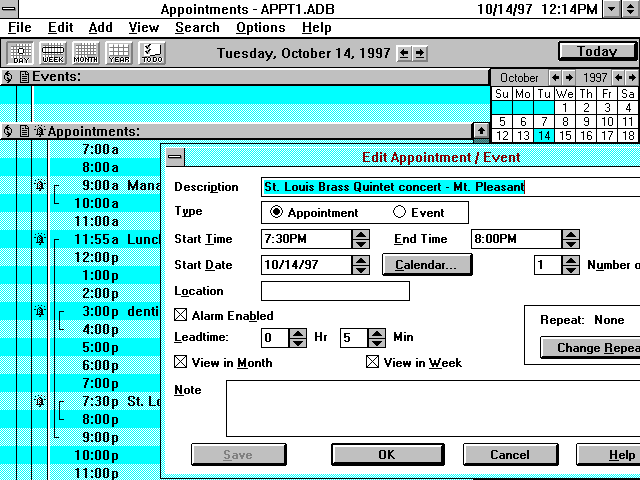The image size is (640, 480).
Task: Increase Start Time with up stepper arrow
Action: click(361, 234)
